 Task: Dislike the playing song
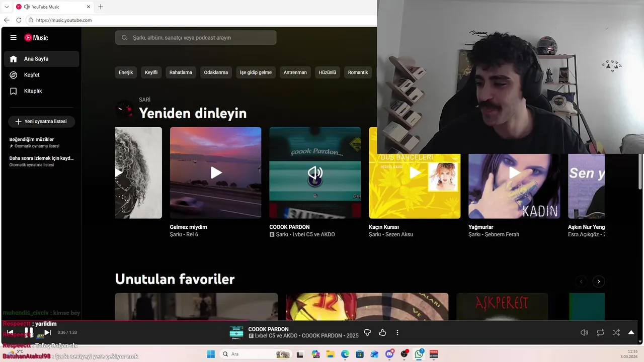click(x=367, y=332)
